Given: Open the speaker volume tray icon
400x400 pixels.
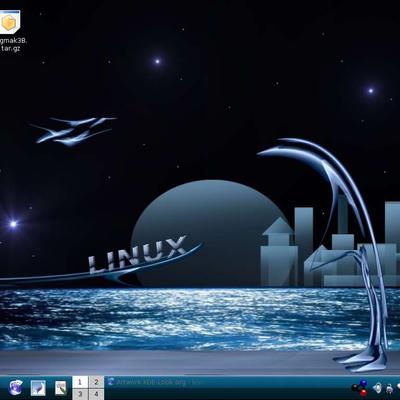Looking at the screenshot, I should pos(377,388).
